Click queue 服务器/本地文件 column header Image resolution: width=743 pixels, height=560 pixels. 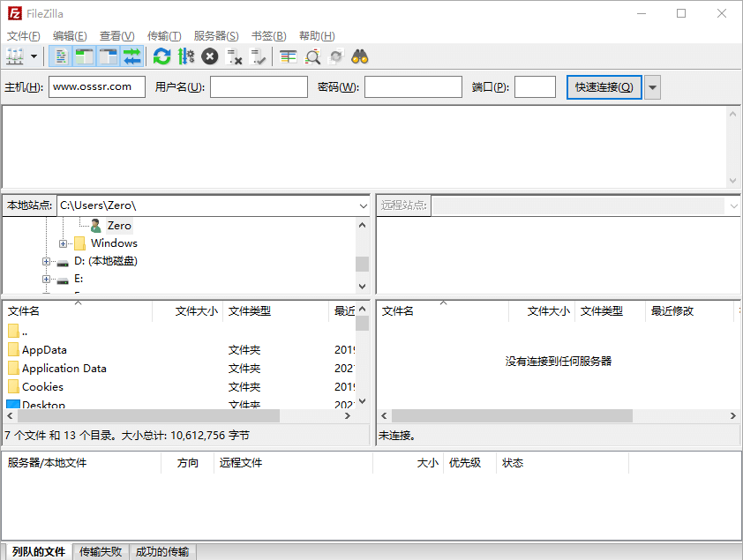(x=81, y=463)
